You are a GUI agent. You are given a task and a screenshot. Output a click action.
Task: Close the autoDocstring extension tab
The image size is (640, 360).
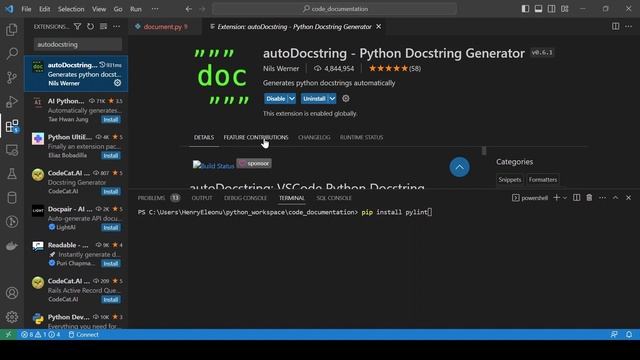click(x=379, y=27)
